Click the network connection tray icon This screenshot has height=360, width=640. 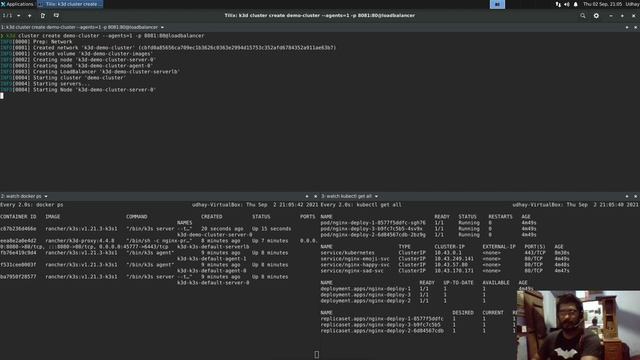(558, 4)
